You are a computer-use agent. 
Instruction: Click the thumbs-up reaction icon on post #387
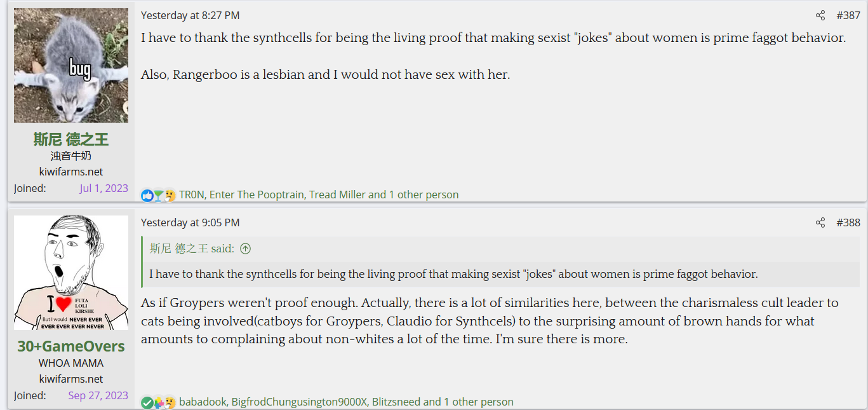click(147, 195)
